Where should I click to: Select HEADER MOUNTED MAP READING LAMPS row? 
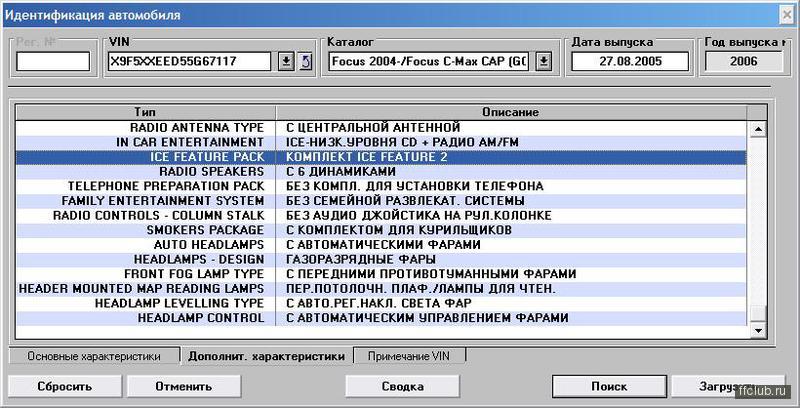coord(381,289)
